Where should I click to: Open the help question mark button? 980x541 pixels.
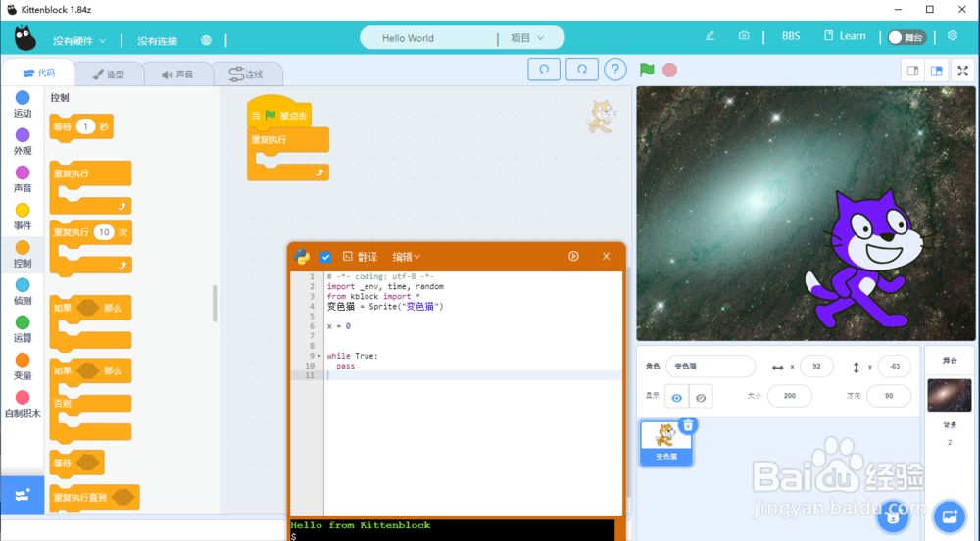tap(615, 70)
